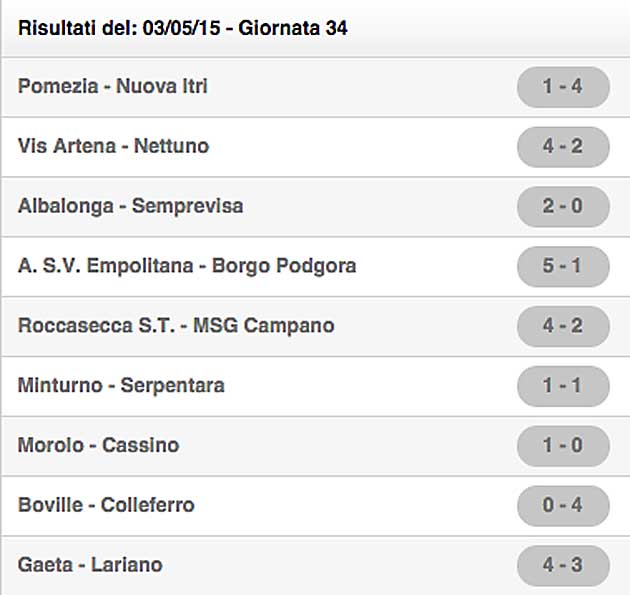
Task: Open the Roccasecca S.T. - MSG Campano score badge
Action: pyautogui.click(x=562, y=326)
